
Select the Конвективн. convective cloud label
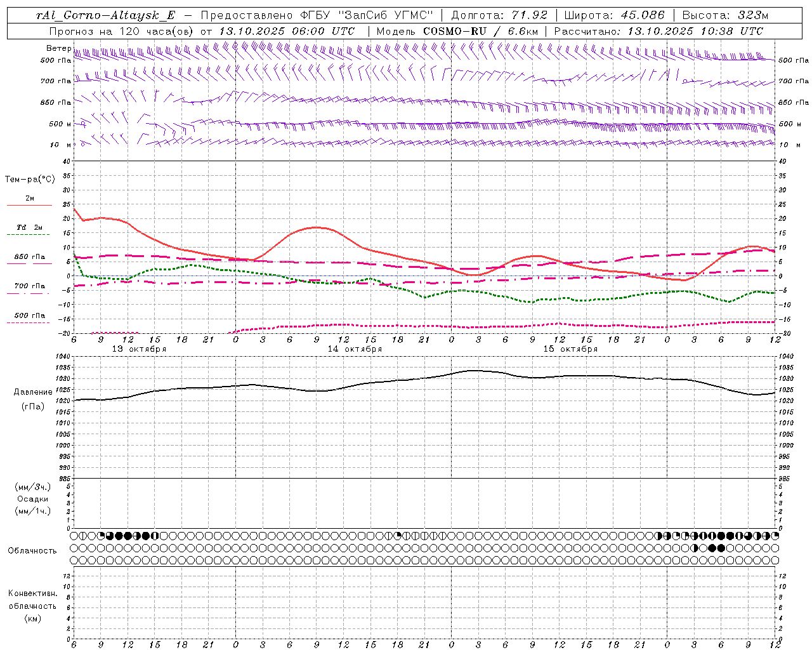click(x=32, y=594)
